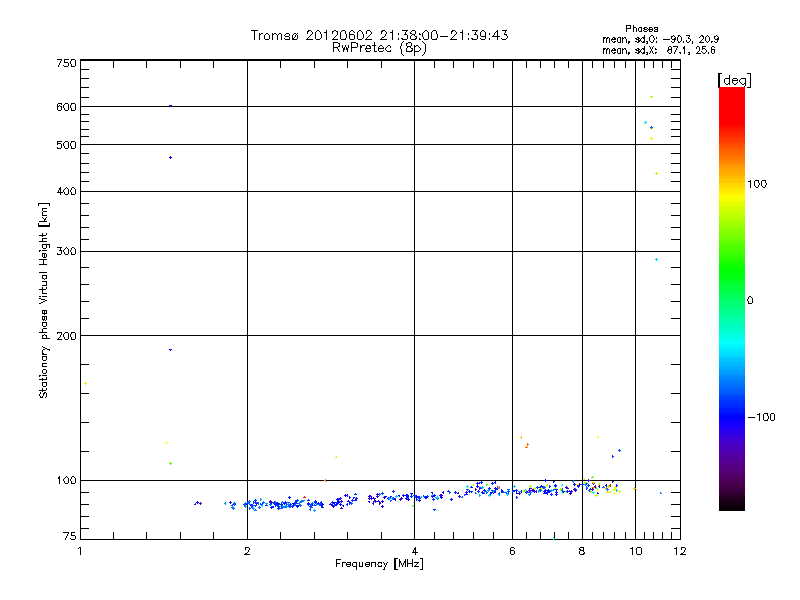The height and width of the screenshot is (600, 800).
Task: Click the frequency axis tick "2"
Action: coord(247,551)
